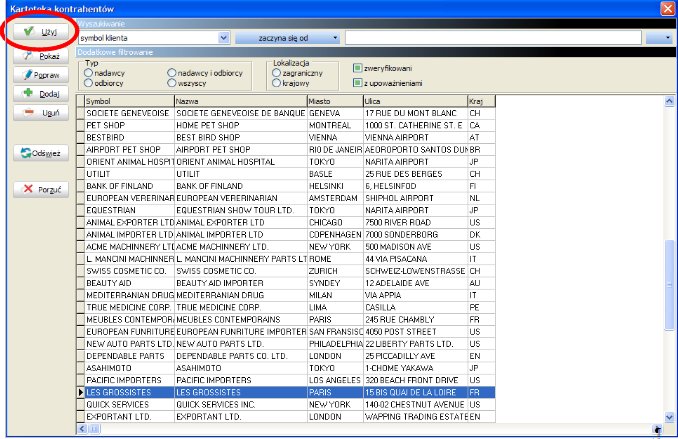Toggle the z upoważnieniami checkbox
The image size is (678, 439).
[358, 83]
